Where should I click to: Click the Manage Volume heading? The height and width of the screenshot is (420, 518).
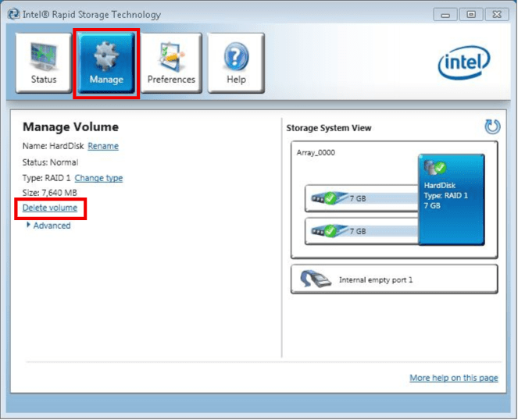pos(70,127)
